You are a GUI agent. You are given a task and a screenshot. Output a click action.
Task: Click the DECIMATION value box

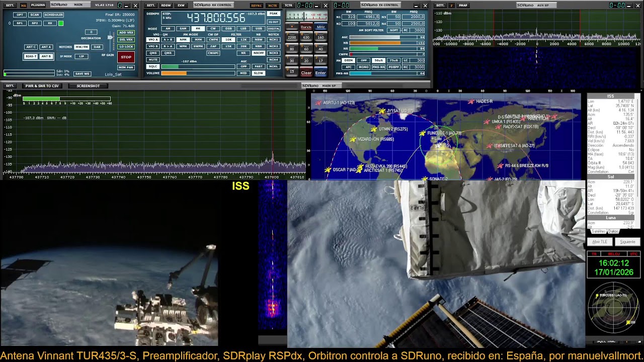tap(92, 32)
